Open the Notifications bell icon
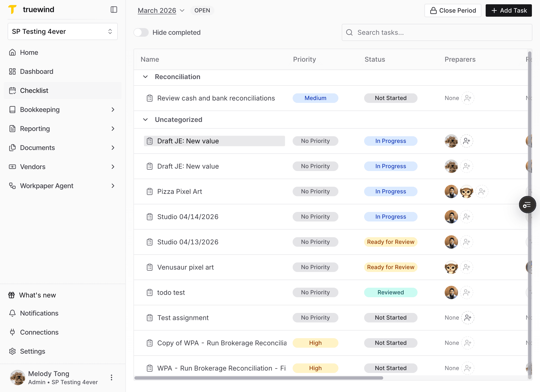This screenshot has width=540, height=392. point(12,313)
